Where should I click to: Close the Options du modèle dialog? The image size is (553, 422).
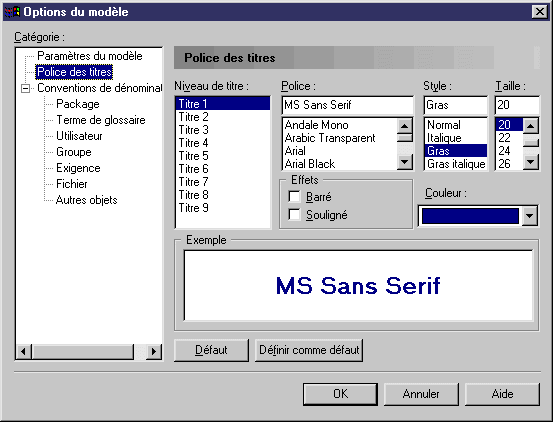[x=540, y=12]
